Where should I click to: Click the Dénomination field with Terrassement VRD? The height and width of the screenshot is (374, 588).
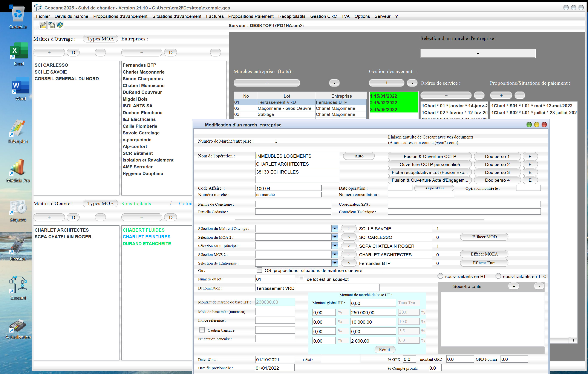pos(317,288)
